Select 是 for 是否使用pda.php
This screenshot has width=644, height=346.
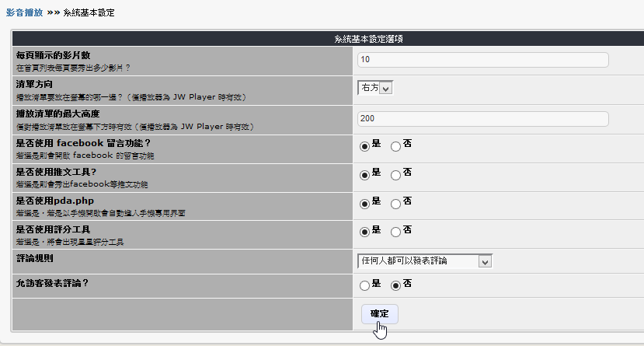[364, 204]
